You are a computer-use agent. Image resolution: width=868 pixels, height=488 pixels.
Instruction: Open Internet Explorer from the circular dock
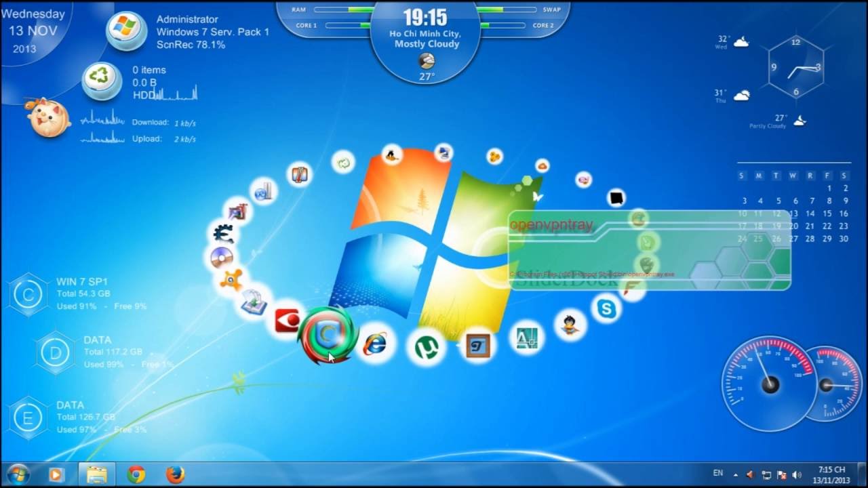374,344
